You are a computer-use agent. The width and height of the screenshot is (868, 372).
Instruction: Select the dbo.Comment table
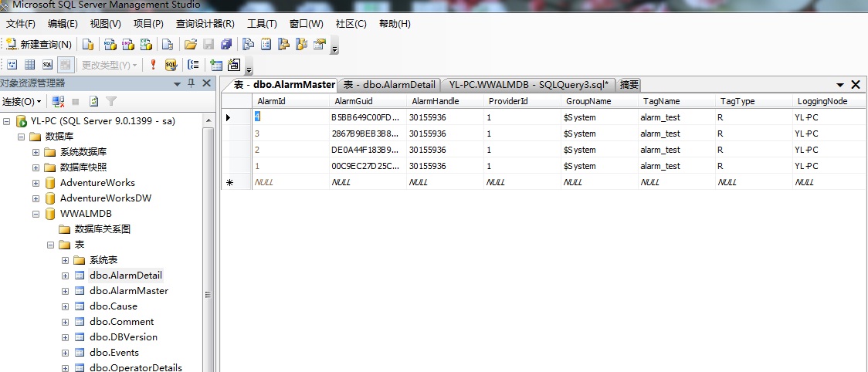point(122,322)
